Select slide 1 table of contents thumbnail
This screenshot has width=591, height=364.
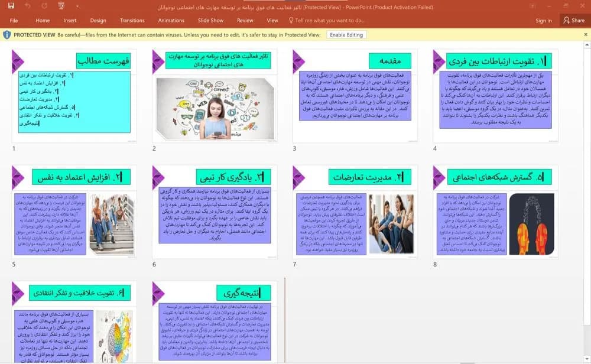click(74, 96)
